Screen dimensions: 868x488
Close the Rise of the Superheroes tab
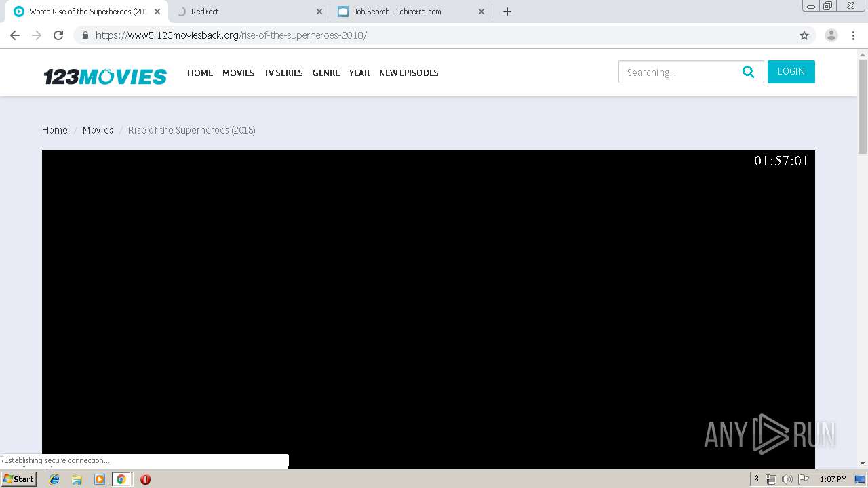pyautogui.click(x=157, y=12)
